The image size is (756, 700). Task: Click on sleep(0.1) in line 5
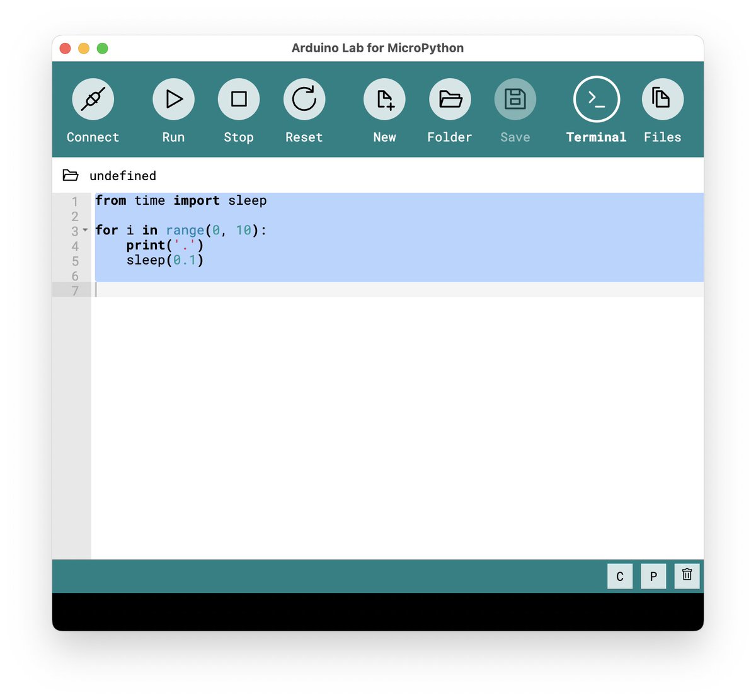pos(165,260)
